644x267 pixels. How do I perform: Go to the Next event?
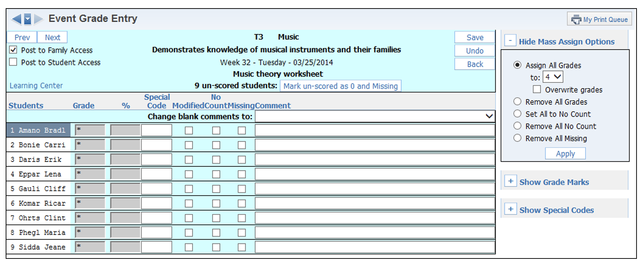pos(52,37)
